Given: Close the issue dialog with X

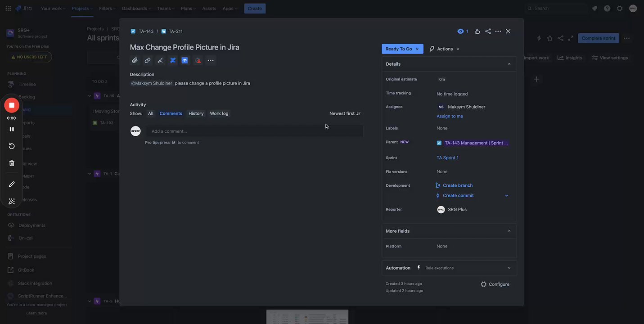Looking at the screenshot, I should pos(508,31).
